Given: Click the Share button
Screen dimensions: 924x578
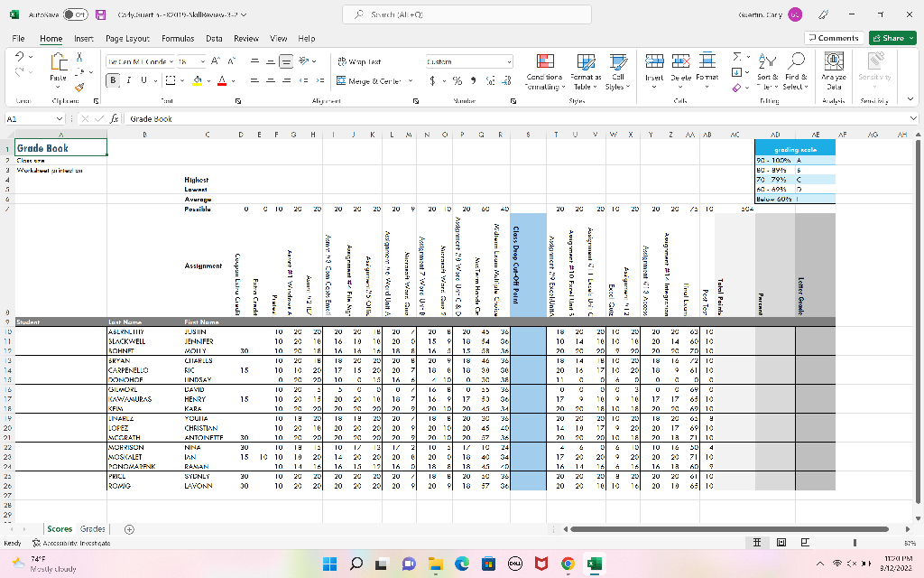Looking at the screenshot, I should 888,38.
